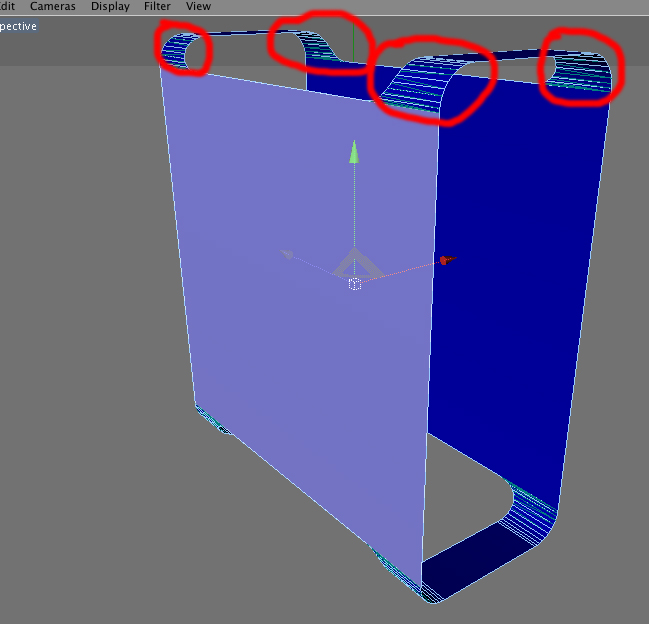
Task: Click the gray Z-axis arrow handle
Action: coord(286,254)
